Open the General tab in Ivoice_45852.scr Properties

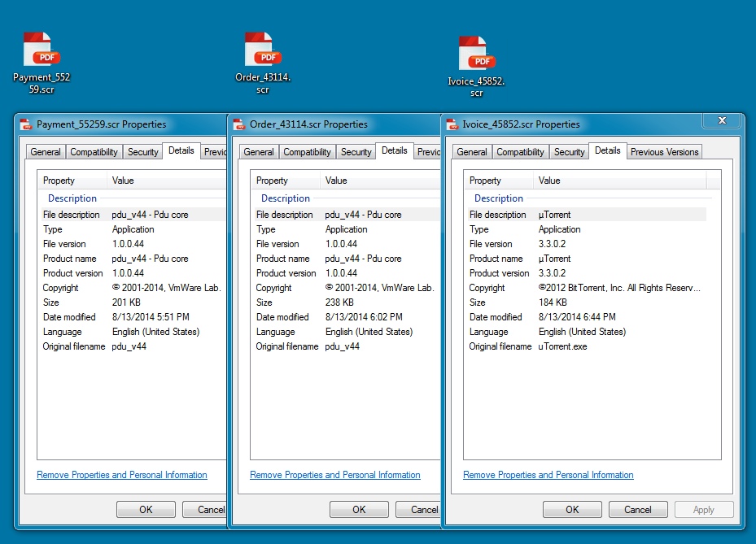[472, 152]
